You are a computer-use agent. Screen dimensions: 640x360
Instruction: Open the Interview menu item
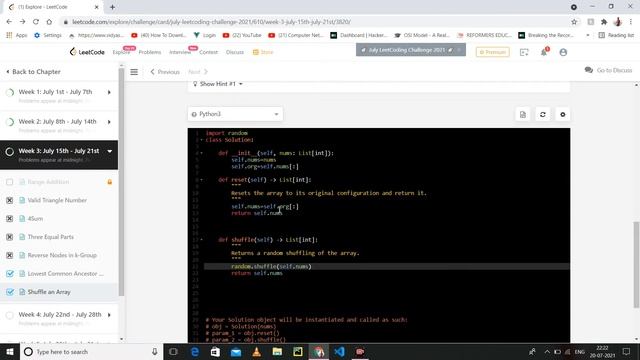pyautogui.click(x=180, y=52)
